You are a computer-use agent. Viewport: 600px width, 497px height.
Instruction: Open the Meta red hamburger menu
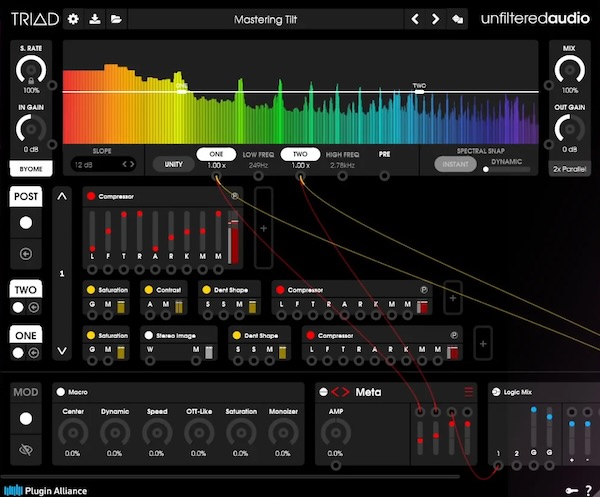(x=468, y=392)
